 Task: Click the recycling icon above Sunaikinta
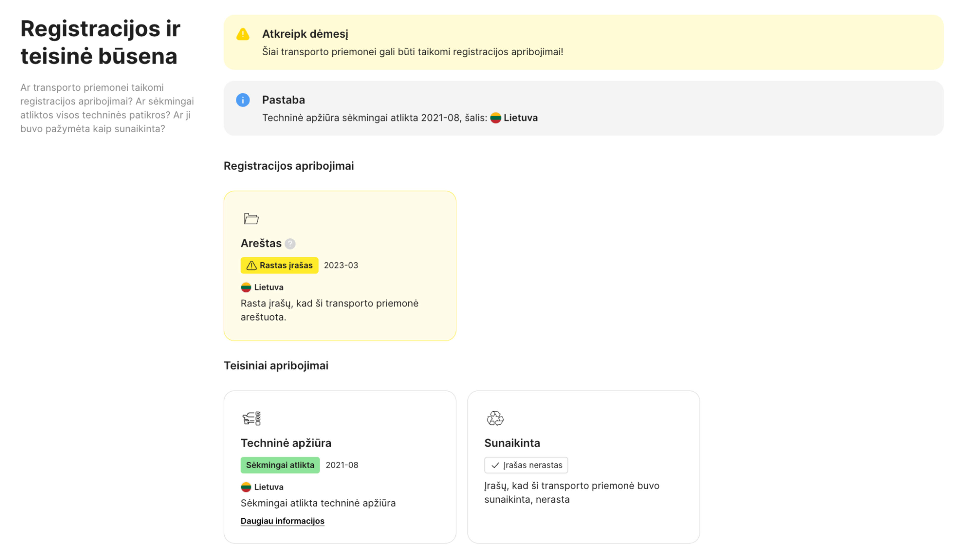[495, 419]
